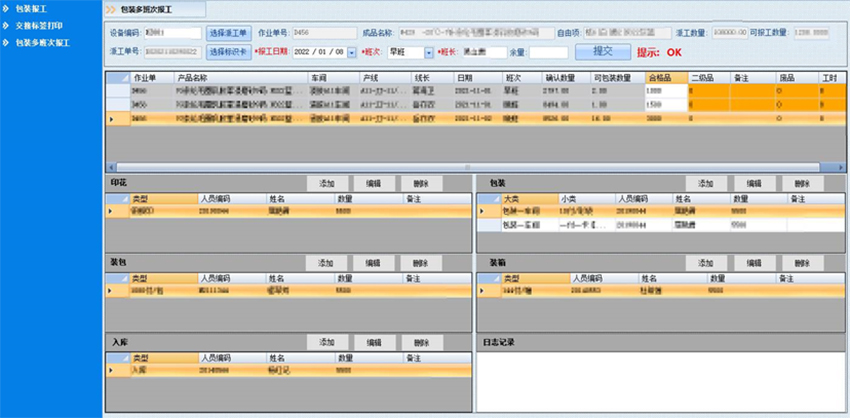Delete the record in the 入库 section
This screenshot has width=850, height=418.
[x=422, y=343]
